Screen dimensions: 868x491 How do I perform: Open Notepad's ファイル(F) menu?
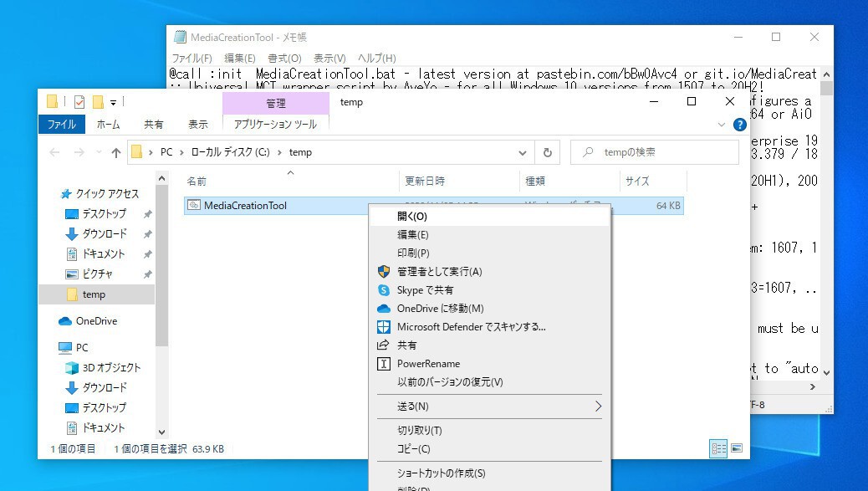191,58
